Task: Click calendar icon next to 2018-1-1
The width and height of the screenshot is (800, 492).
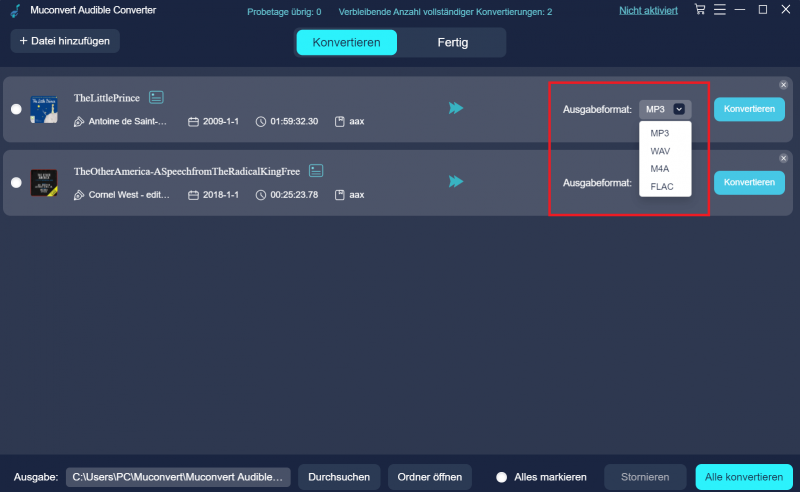Action: (193, 195)
